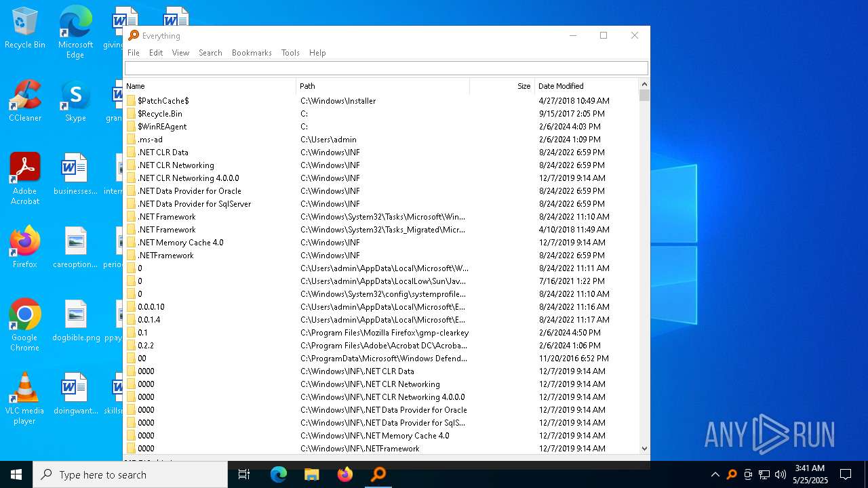Select the .NET CLR Data folder icon
Viewport: 868px width, 488px height.
click(131, 152)
